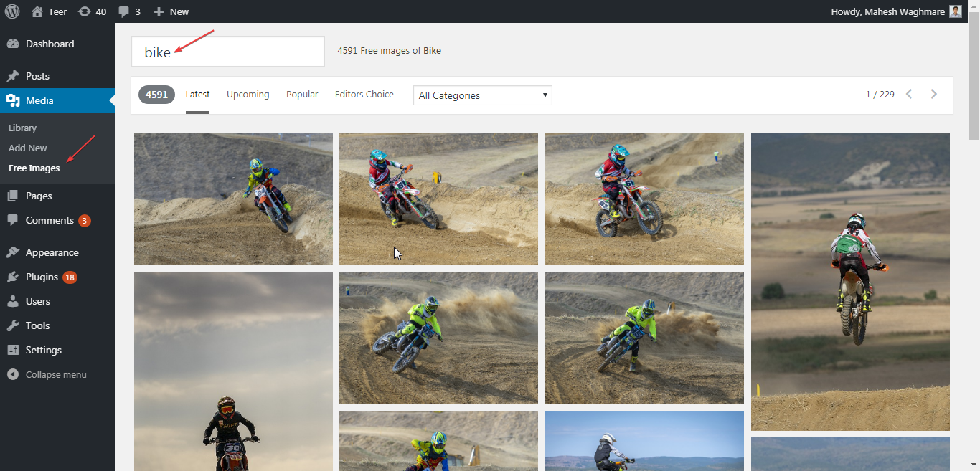Switch to the Upcoming tab
Image resolution: width=980 pixels, height=471 pixels.
pyautogui.click(x=248, y=94)
